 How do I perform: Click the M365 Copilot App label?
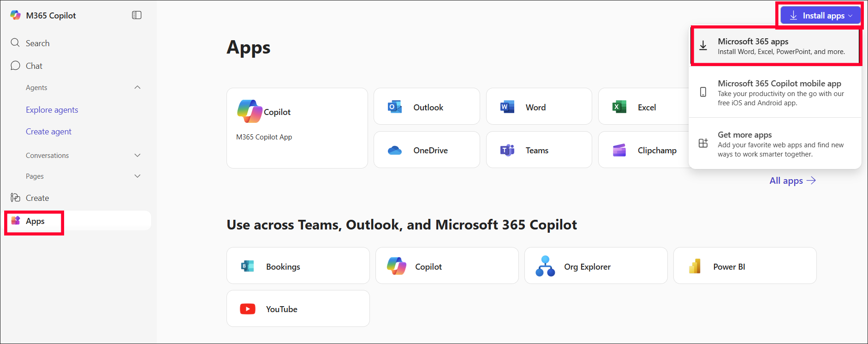click(264, 137)
